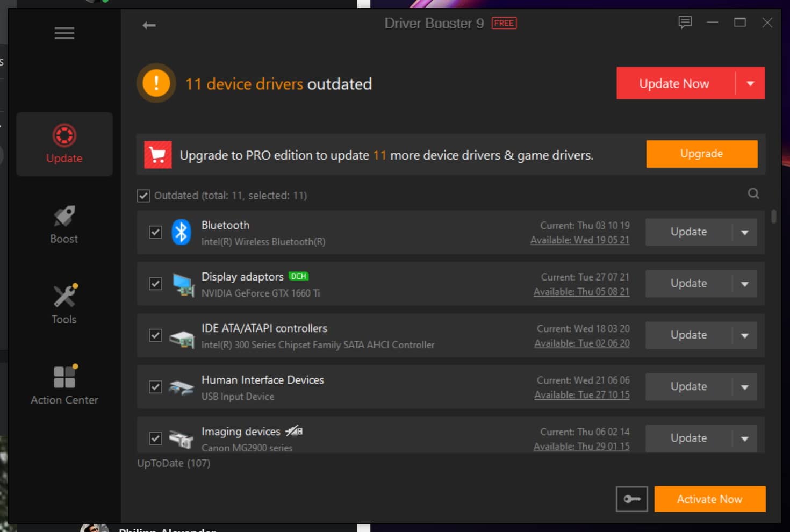This screenshot has height=532, width=790.
Task: Open the dropdown beside Bluetooth's Update button
Action: (745, 232)
